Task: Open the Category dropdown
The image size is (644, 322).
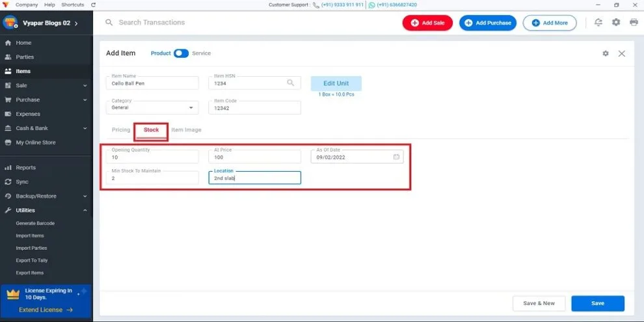Action: (x=152, y=107)
